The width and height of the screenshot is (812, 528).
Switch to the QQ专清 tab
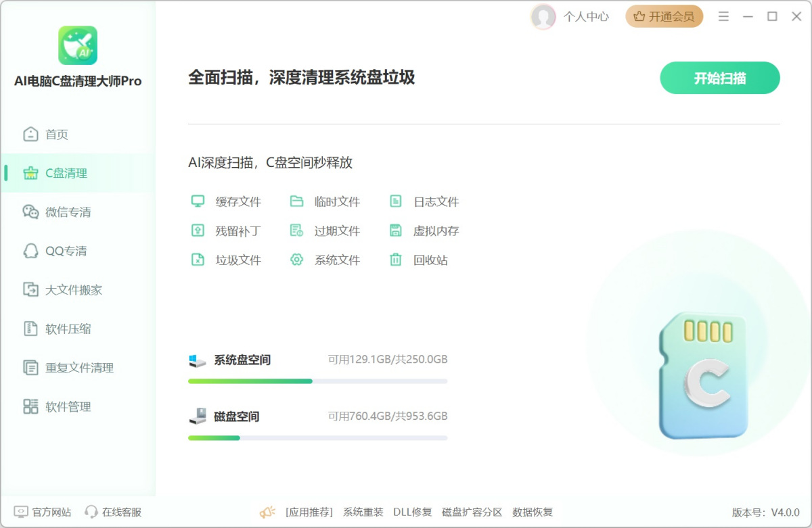tap(66, 251)
